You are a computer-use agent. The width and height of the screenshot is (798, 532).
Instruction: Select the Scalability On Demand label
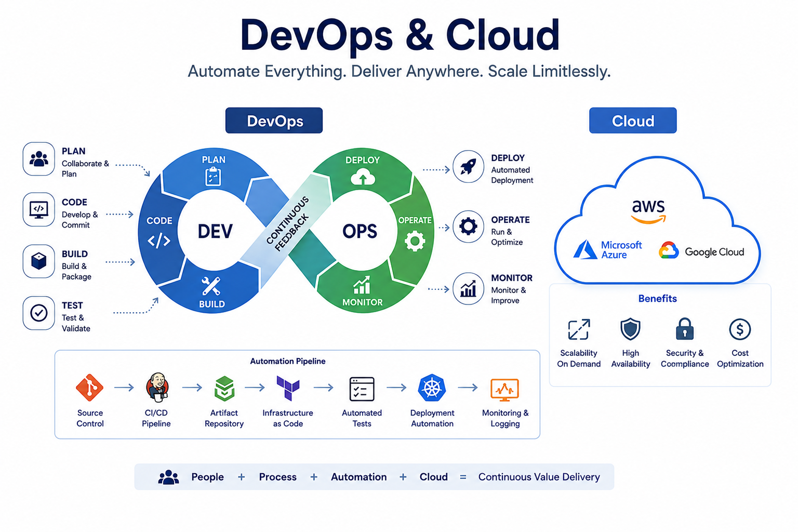click(579, 358)
